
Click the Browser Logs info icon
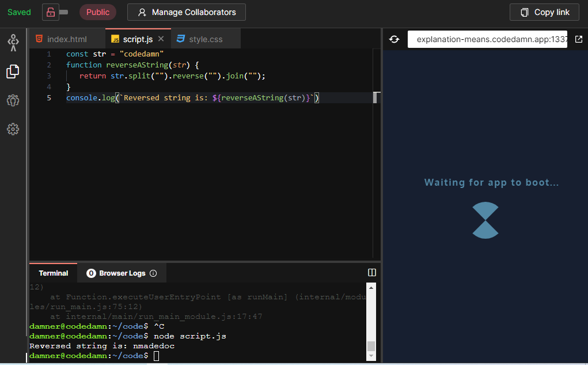[x=153, y=273]
